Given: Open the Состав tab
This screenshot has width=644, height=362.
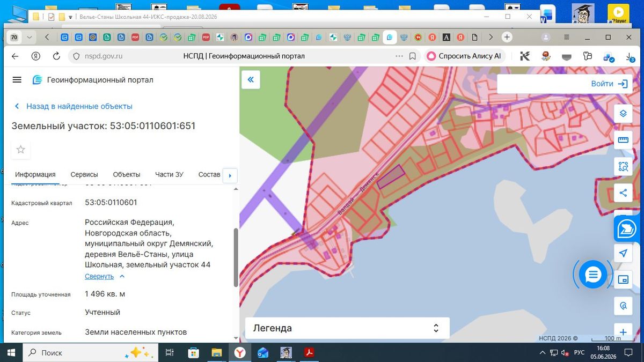Looking at the screenshot, I should pyautogui.click(x=209, y=174).
